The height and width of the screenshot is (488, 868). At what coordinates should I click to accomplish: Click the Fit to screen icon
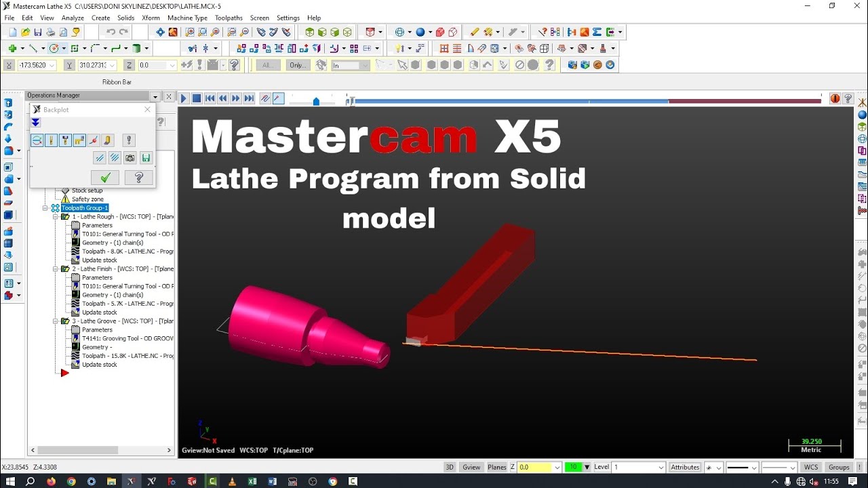[160, 32]
